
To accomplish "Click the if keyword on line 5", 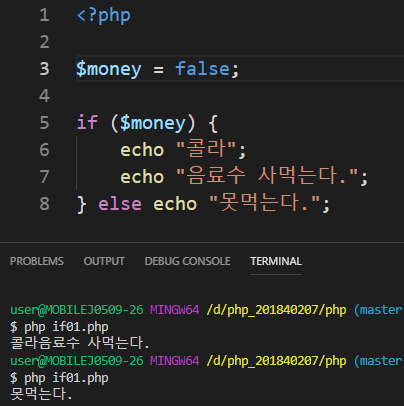I will [87, 122].
